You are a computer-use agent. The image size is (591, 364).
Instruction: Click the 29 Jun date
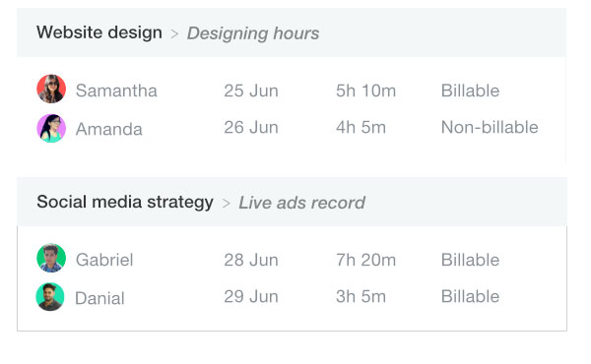point(251,297)
